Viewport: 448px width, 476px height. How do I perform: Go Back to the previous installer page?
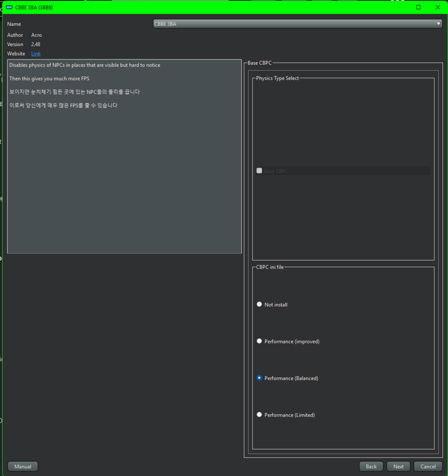pyautogui.click(x=371, y=466)
